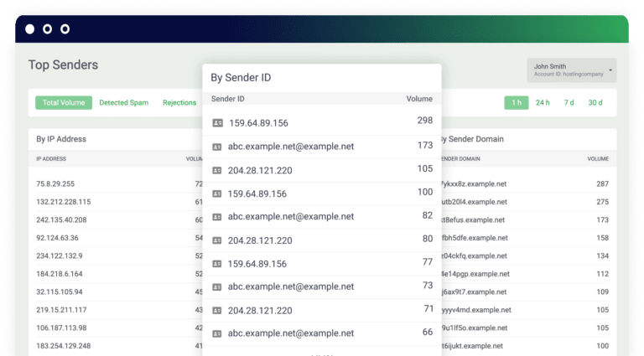This screenshot has height=356, width=644.
Task: Set time range to 7 d
Action: pos(569,103)
